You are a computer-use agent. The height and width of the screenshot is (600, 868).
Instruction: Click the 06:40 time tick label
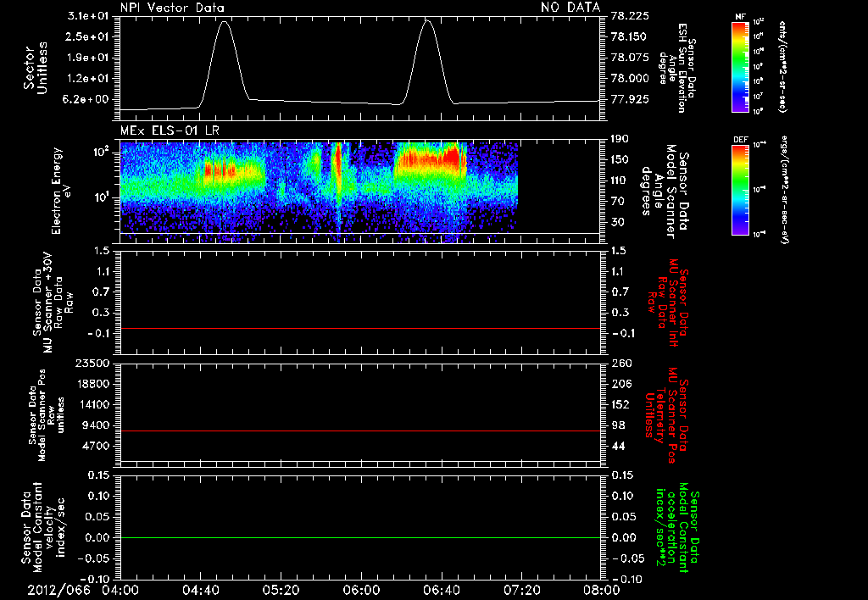tap(441, 591)
